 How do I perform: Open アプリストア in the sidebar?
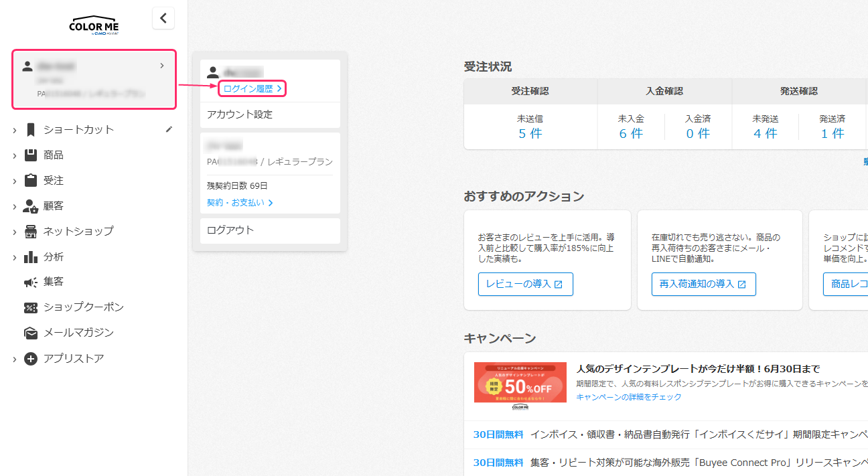tap(74, 358)
